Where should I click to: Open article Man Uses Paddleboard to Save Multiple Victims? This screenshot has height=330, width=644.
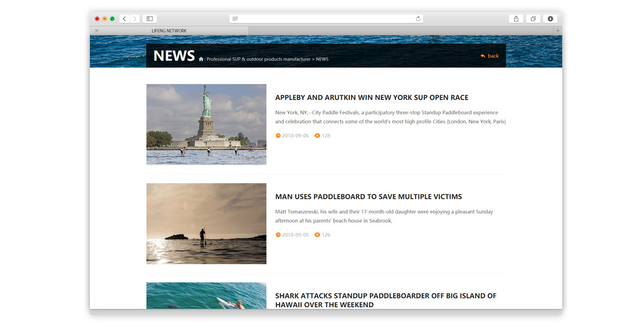click(368, 197)
